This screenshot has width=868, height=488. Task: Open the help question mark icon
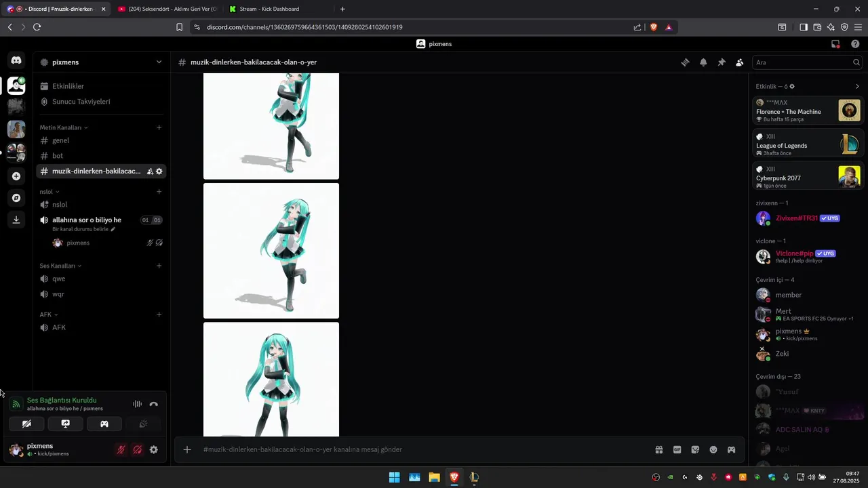pos(855,44)
